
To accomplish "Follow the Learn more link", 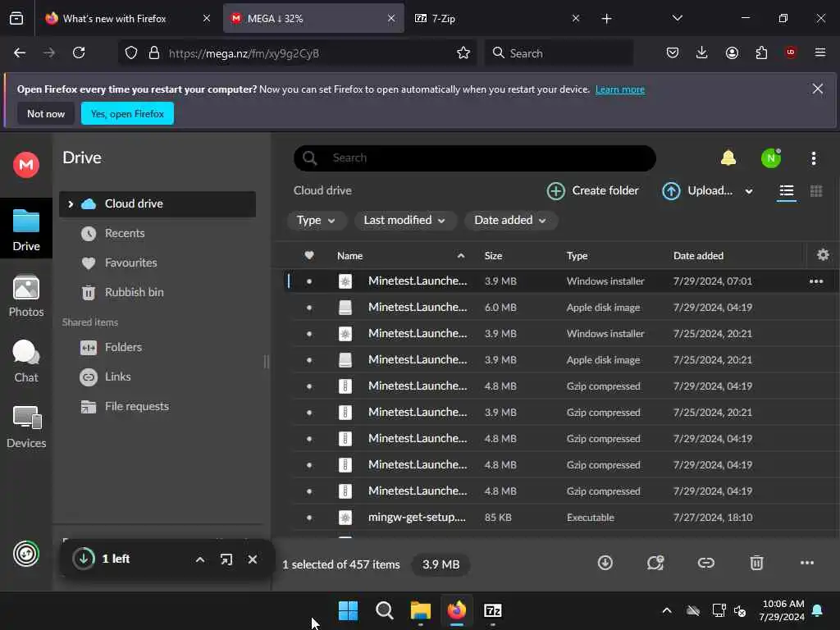I will point(620,89).
